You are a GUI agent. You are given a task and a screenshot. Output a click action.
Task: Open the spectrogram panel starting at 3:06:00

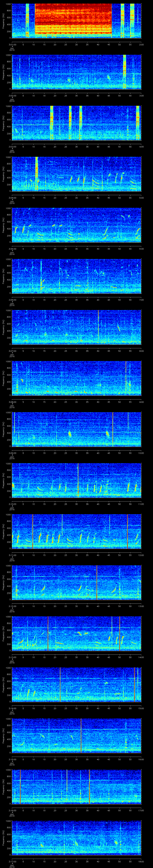77,276
